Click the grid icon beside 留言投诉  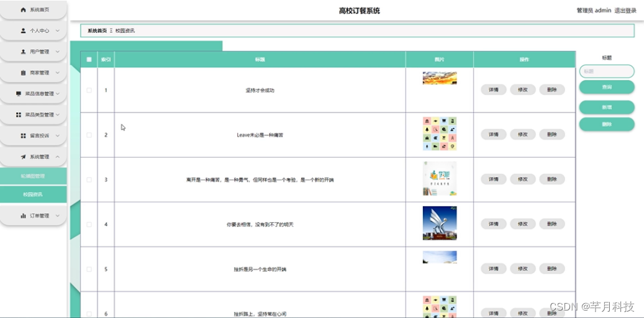(x=23, y=135)
